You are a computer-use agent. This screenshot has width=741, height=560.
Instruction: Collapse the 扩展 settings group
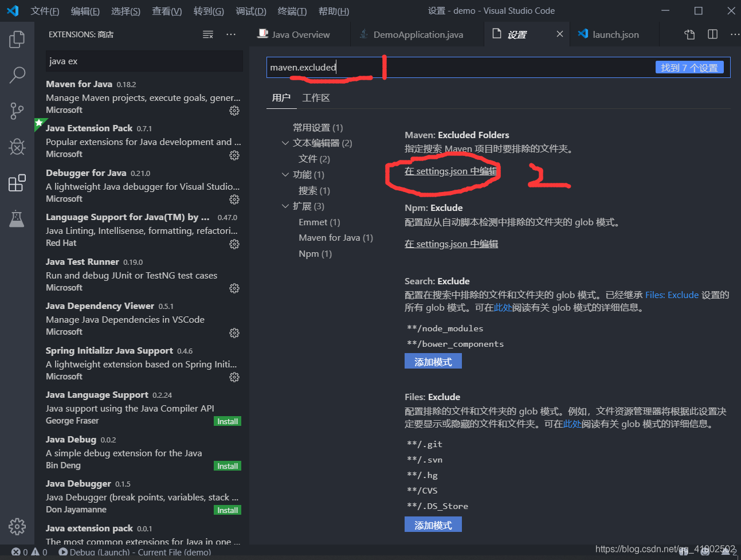[285, 206]
